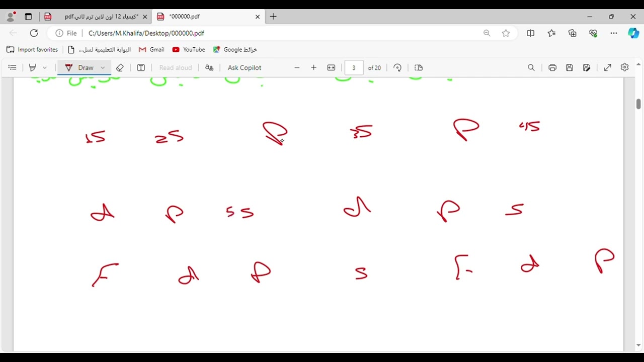The image size is (644, 362).
Task: Click the fit to width icon
Action: [331, 67]
